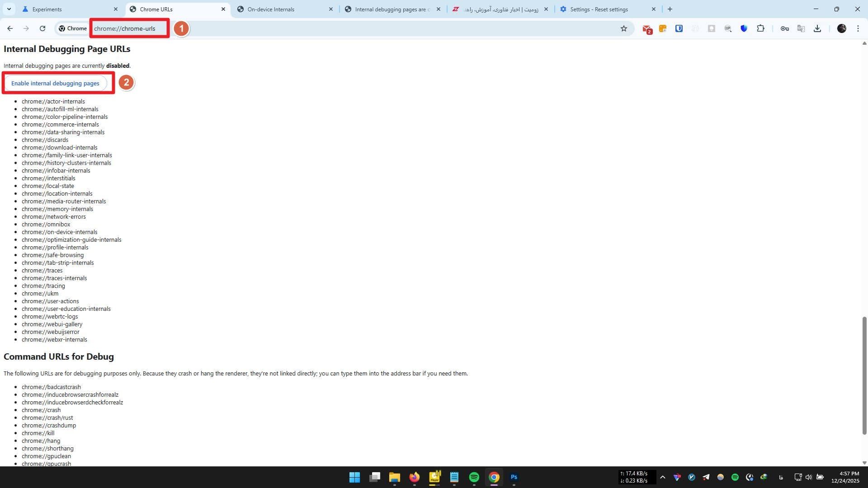
Task: Open the chrome://discards link
Action: (x=45, y=140)
